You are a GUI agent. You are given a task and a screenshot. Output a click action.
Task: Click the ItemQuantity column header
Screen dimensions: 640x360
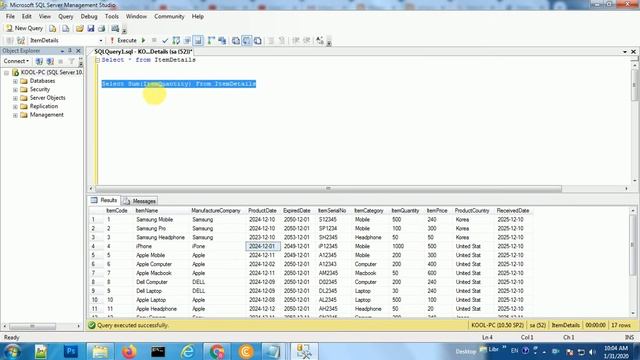(x=405, y=211)
